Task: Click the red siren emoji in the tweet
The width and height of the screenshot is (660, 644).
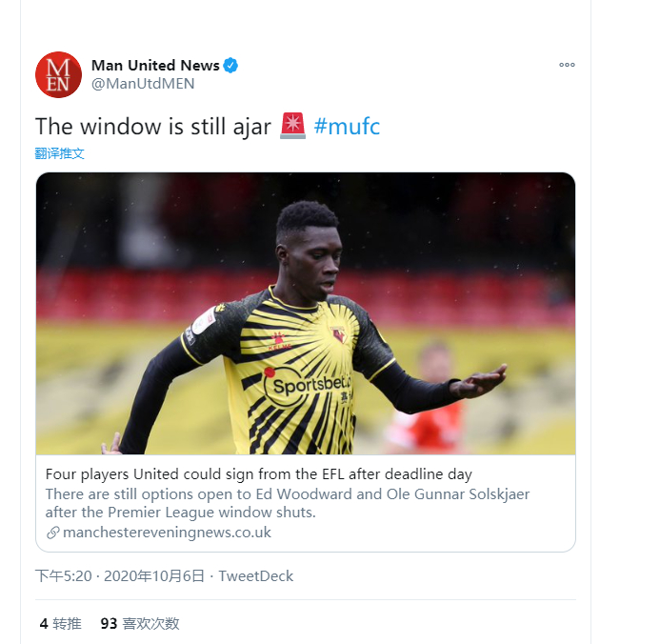Action: (292, 126)
